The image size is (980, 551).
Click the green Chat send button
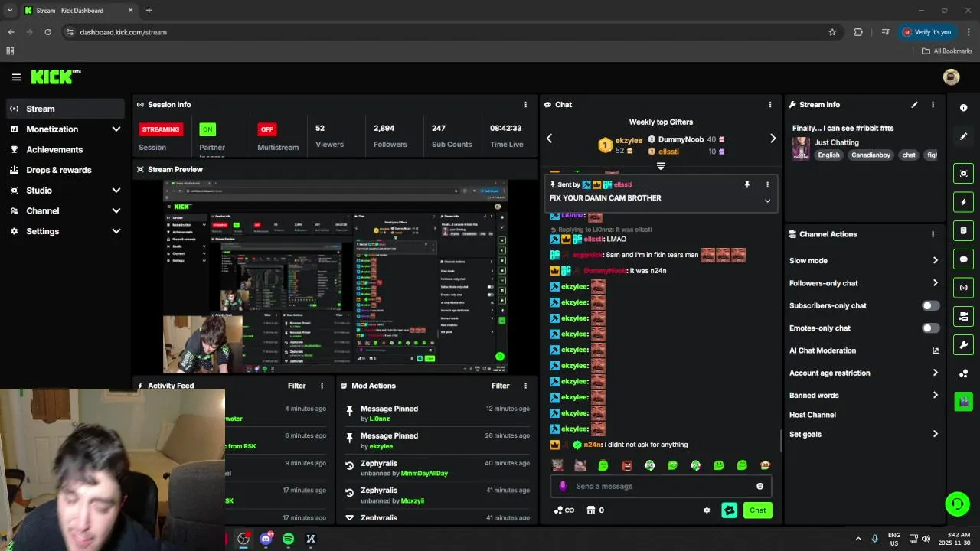[x=757, y=510]
